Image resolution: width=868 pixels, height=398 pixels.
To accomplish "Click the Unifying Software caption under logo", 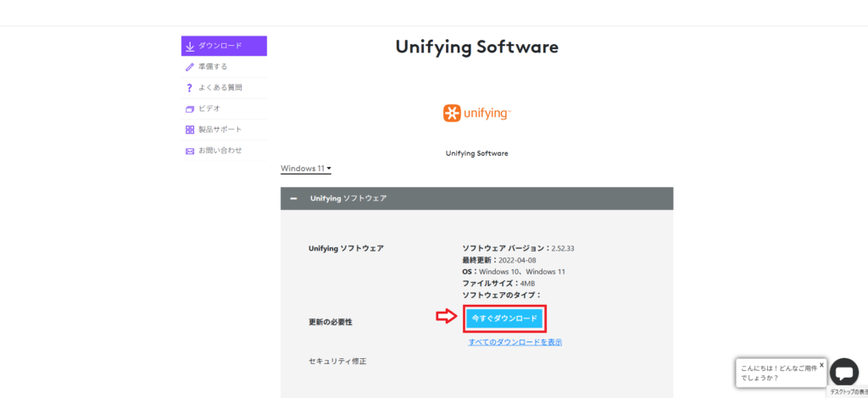I will [476, 153].
